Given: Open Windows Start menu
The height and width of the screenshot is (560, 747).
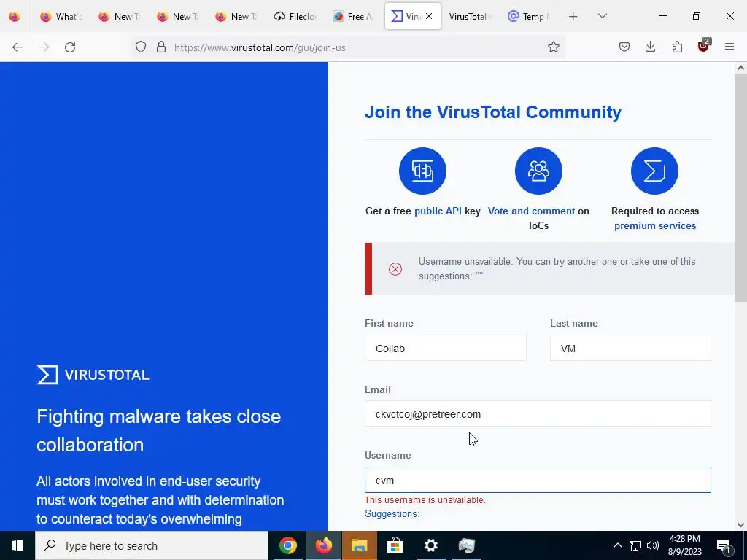Looking at the screenshot, I should [x=18, y=545].
